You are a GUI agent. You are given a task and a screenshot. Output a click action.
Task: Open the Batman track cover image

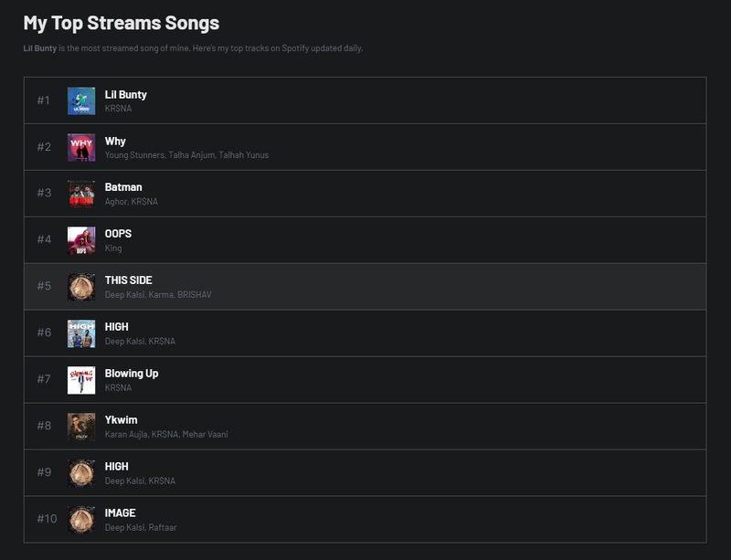click(x=81, y=194)
